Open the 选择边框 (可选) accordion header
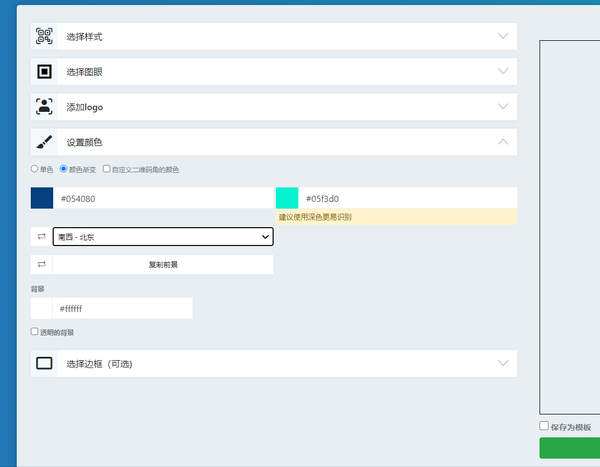600x467 pixels. tap(274, 363)
